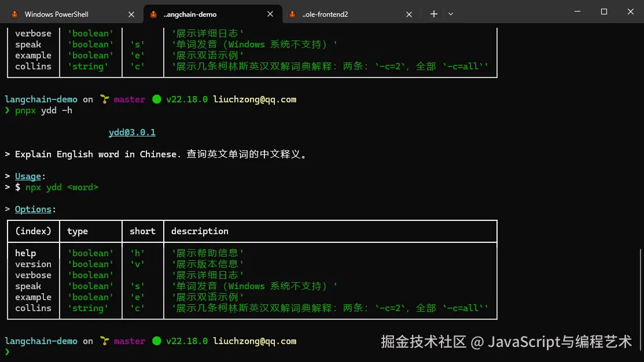Click the underlined Options heading
Image resolution: width=644 pixels, height=362 pixels.
click(33, 209)
